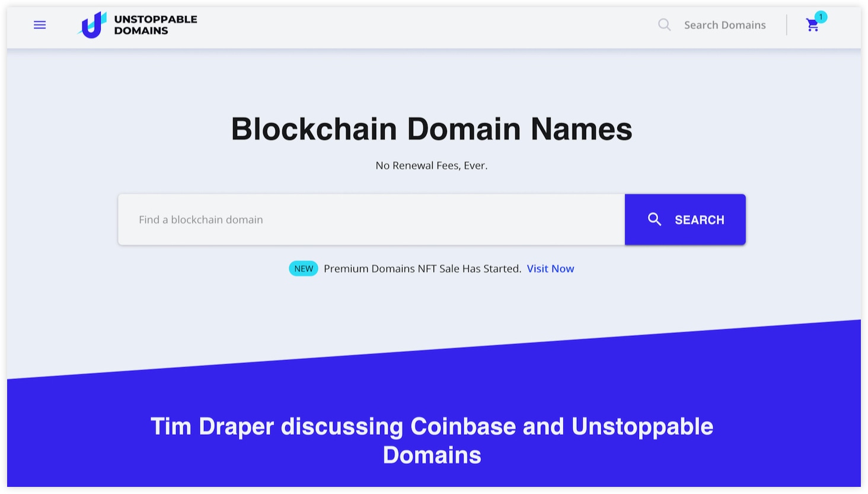Click 'Premium Domains NFT Sale Has Started.' text
868x494 pixels.
tap(423, 269)
